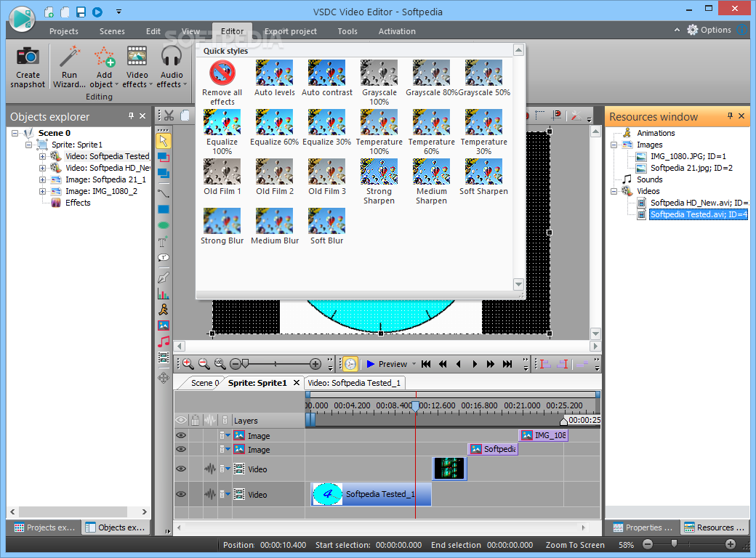Open the Video effects dropdown

(x=137, y=67)
